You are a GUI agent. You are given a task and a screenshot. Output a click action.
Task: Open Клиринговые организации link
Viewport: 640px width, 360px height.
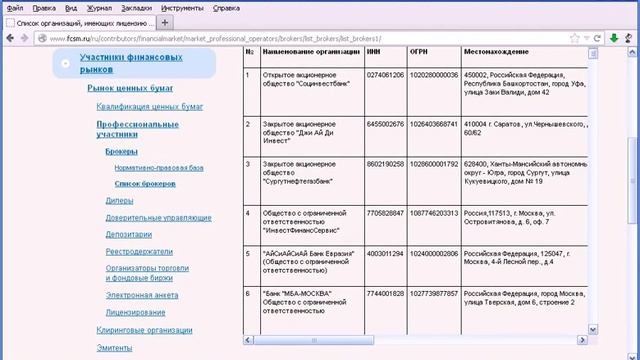pyautogui.click(x=144, y=330)
